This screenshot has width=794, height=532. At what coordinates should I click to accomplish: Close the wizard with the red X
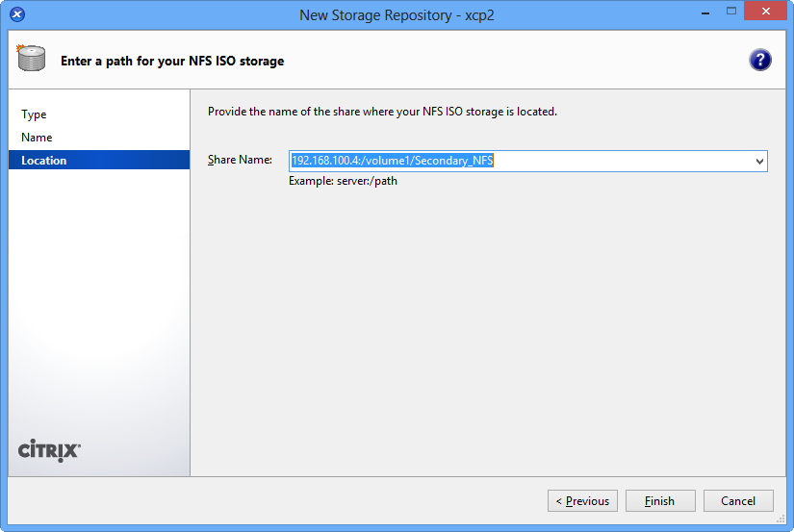tap(768, 13)
